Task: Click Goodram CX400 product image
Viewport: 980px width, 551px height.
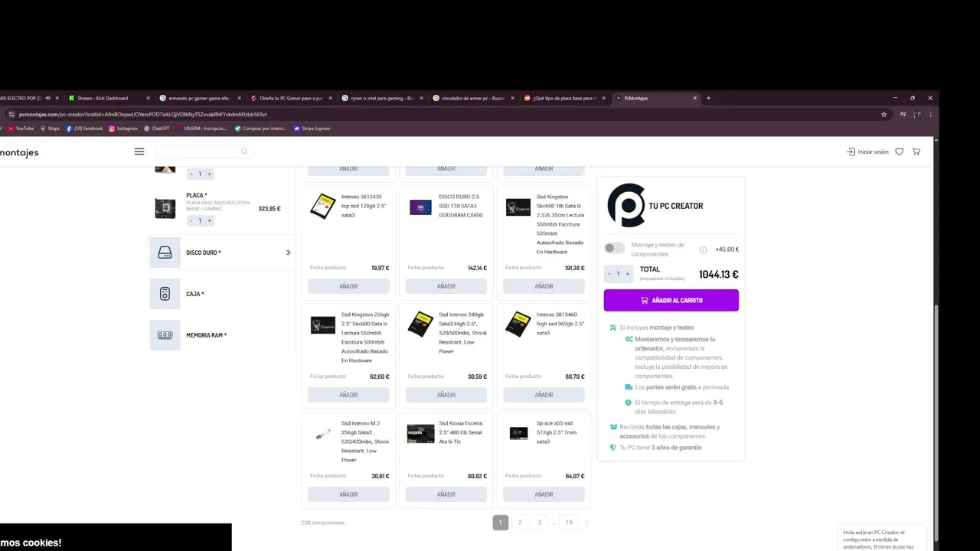Action: coord(420,207)
